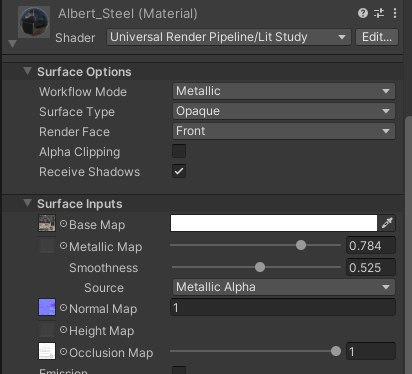Viewport: 412px width, 374px height.
Task: Click the Metallic Map slider handle
Action: (301, 245)
